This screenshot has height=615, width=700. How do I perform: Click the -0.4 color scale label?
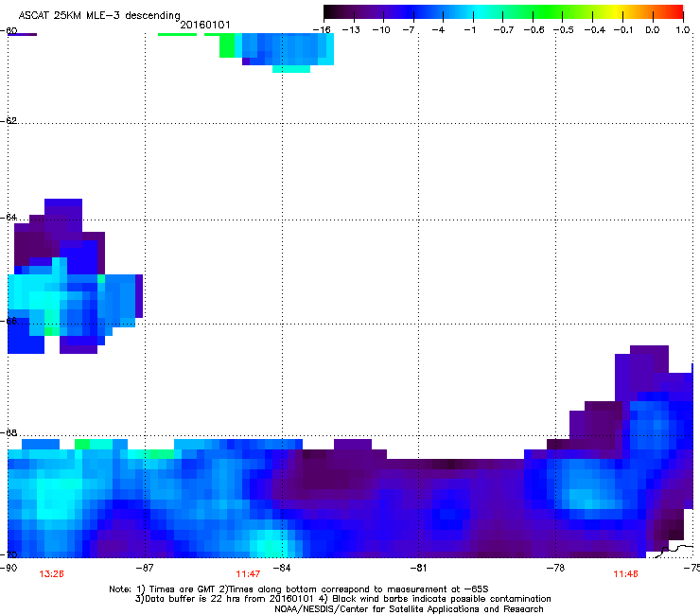[595, 30]
